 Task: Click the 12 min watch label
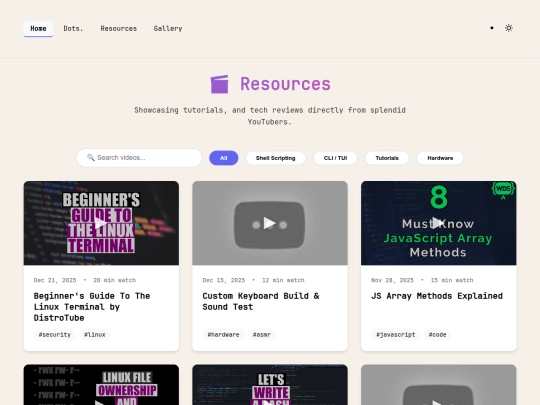pyautogui.click(x=283, y=280)
